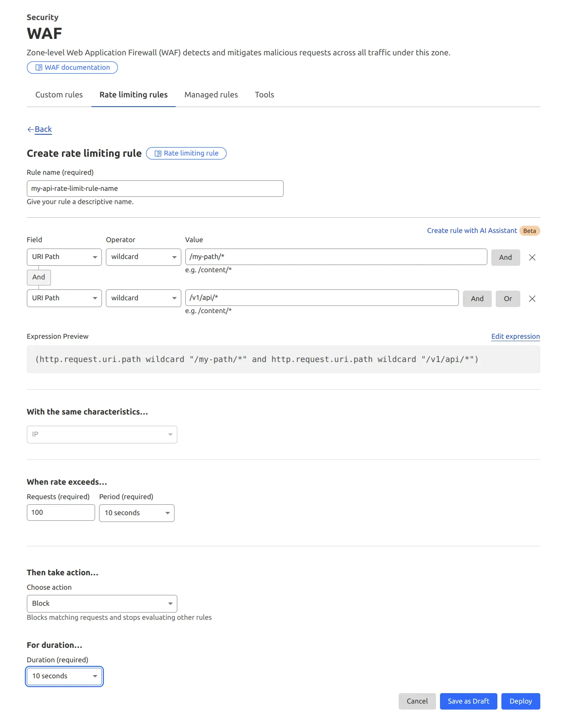Remove the /v1/api/* condition row

532,299
